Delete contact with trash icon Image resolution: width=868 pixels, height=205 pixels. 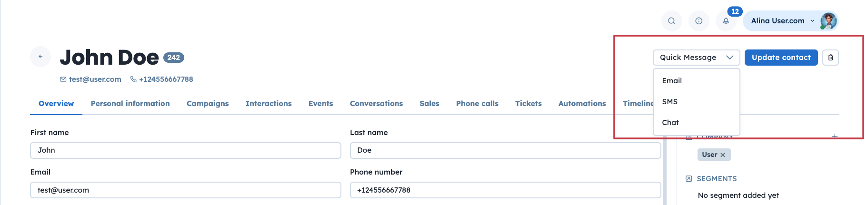[830, 58]
